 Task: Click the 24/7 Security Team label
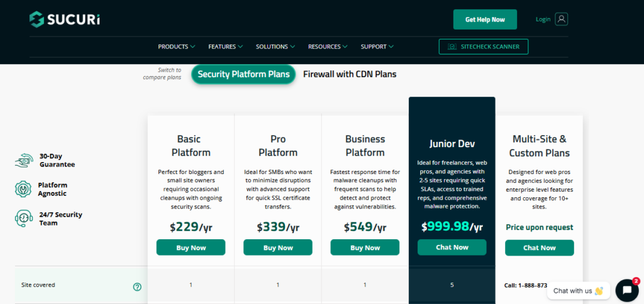pyautogui.click(x=61, y=219)
